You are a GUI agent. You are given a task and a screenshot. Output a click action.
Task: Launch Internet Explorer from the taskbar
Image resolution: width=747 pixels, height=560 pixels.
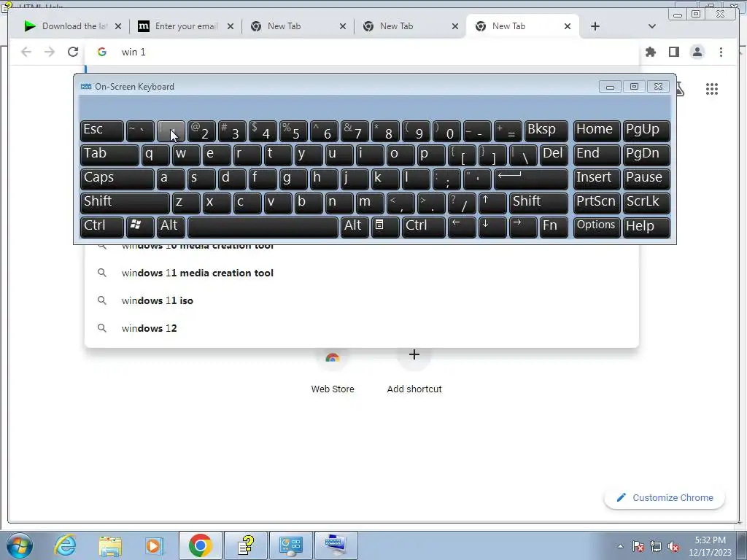[65, 545]
